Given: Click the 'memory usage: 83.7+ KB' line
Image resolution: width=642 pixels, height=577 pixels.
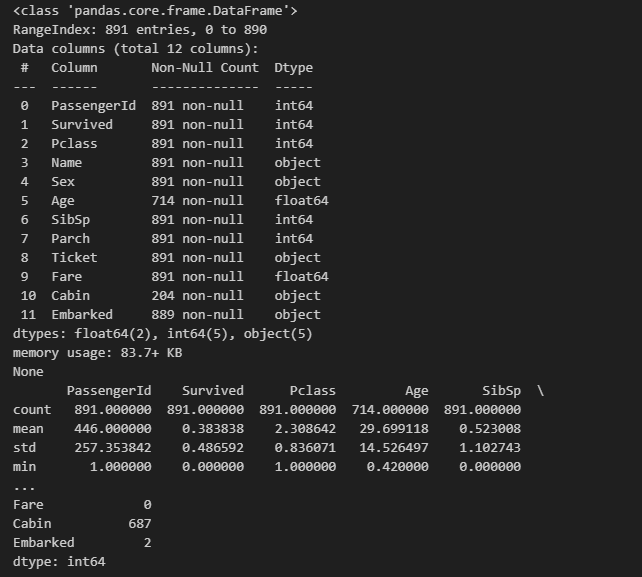Looking at the screenshot, I should coord(97,353).
